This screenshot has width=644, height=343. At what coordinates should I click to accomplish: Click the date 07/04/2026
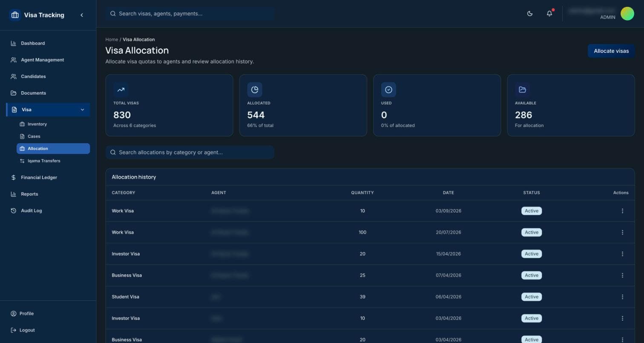point(448,276)
